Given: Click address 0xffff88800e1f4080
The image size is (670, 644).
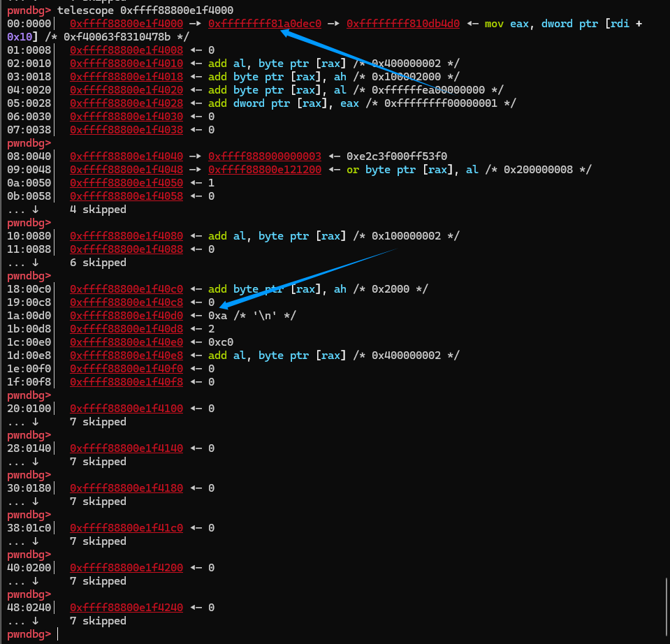Looking at the screenshot, I should coord(126,235).
